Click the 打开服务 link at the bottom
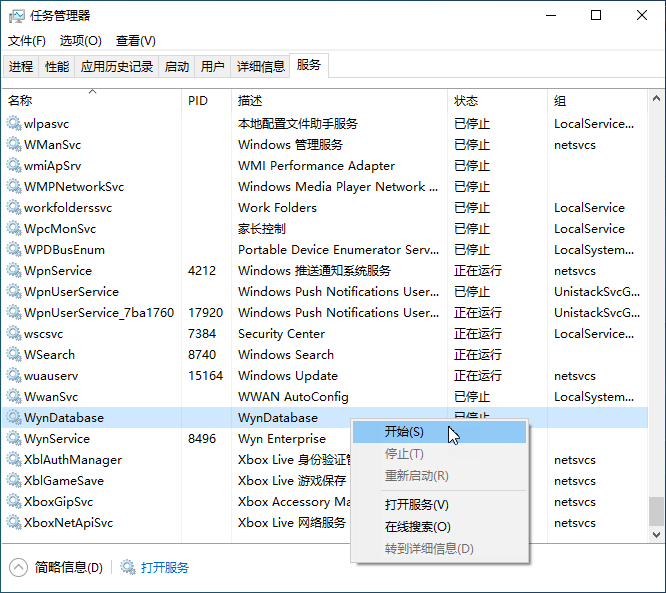This screenshot has height=593, width=666. (165, 567)
